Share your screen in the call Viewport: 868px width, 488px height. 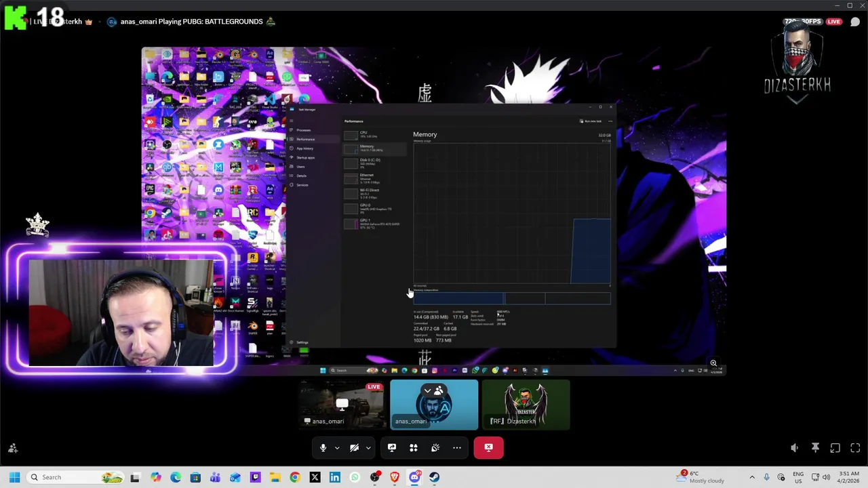click(392, 447)
